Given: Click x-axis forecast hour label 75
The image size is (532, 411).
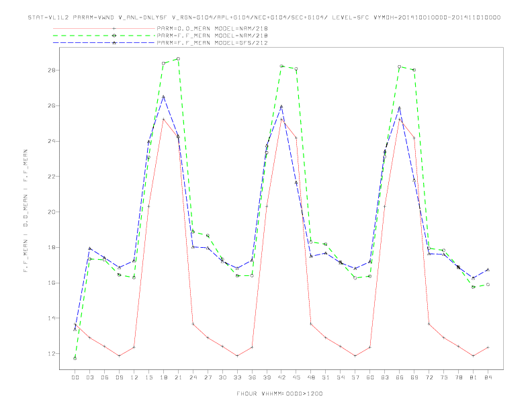Looking at the screenshot, I should [444, 377].
